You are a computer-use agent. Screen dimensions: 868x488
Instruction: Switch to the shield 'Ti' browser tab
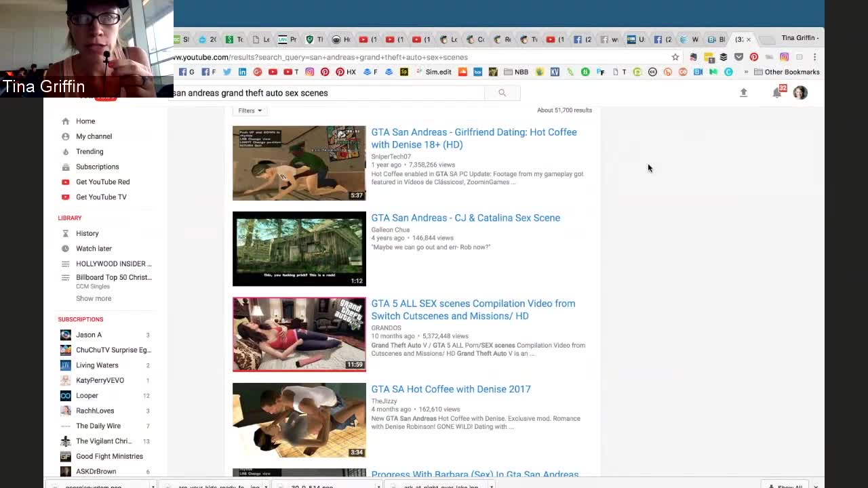click(x=315, y=39)
